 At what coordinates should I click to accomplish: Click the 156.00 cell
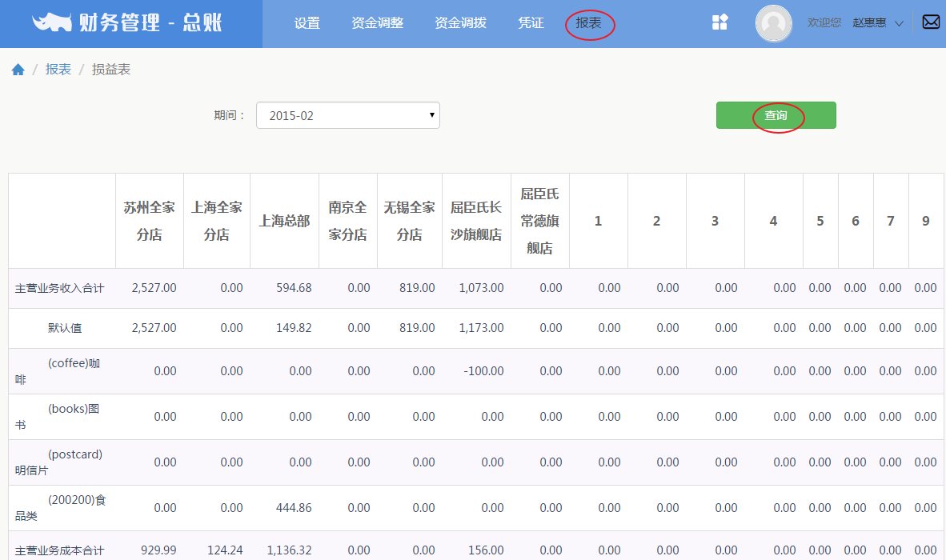tap(487, 550)
